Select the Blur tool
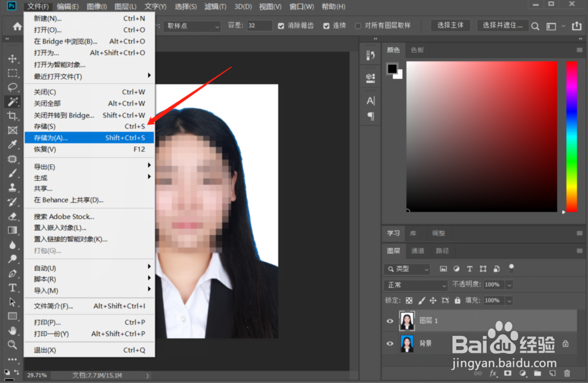The image size is (588, 383). tap(12, 245)
